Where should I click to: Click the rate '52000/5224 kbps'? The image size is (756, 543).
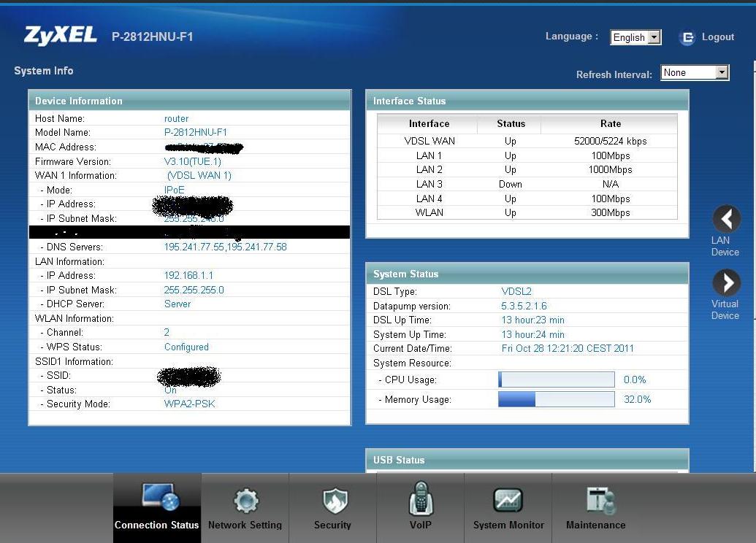pyautogui.click(x=611, y=141)
